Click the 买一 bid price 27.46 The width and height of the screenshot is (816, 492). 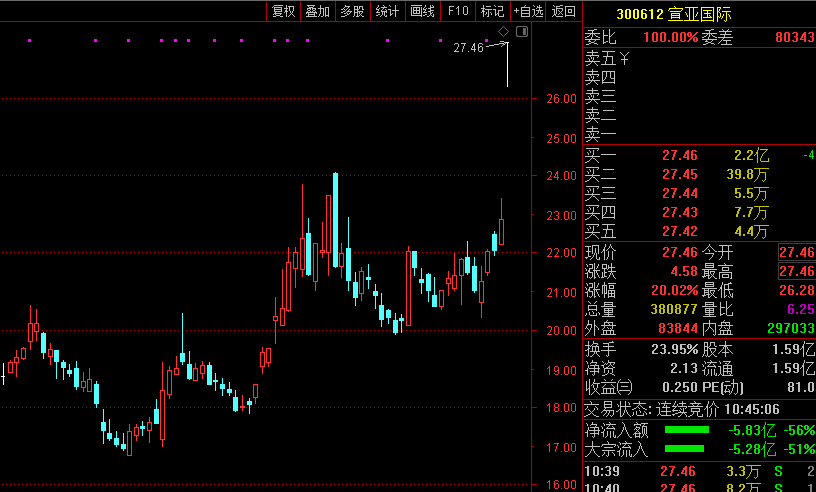point(679,155)
